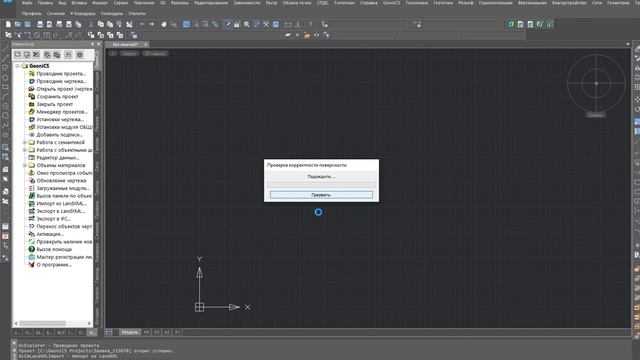The width and height of the screenshot is (640, 360).
Task: Select 'Добавить подписи...' in tree
Action: click(60, 135)
